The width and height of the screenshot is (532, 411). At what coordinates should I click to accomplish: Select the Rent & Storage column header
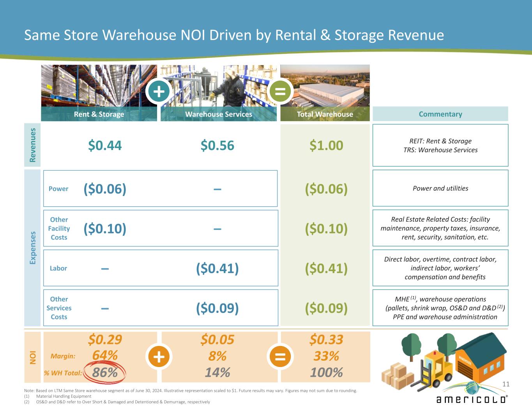pos(99,114)
